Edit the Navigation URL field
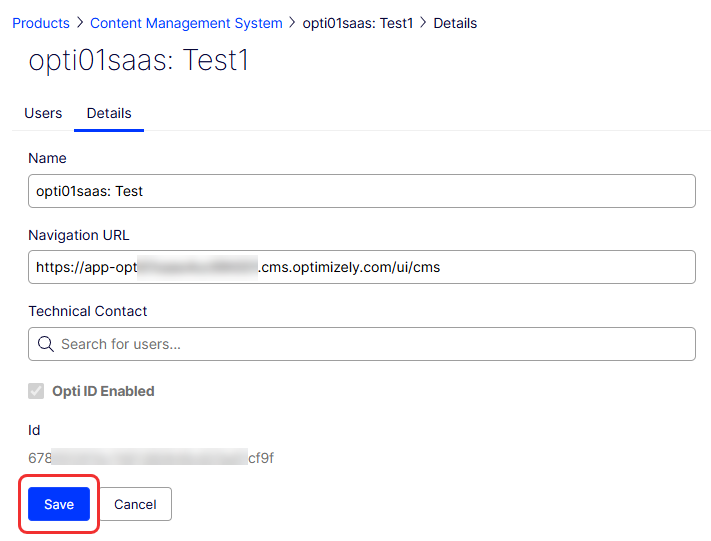711x541 pixels. (x=361, y=267)
